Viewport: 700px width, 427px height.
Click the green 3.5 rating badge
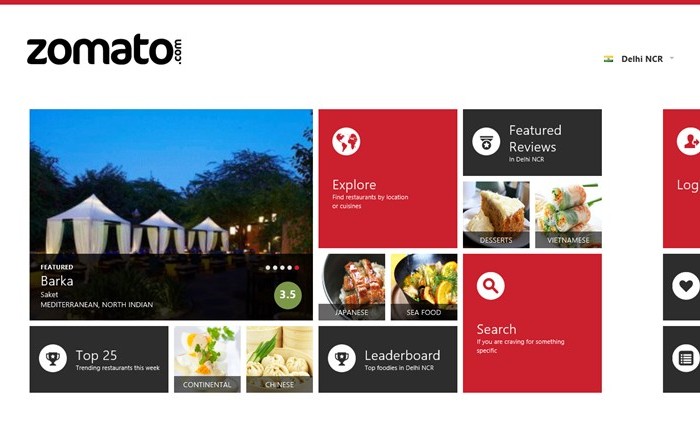288,295
